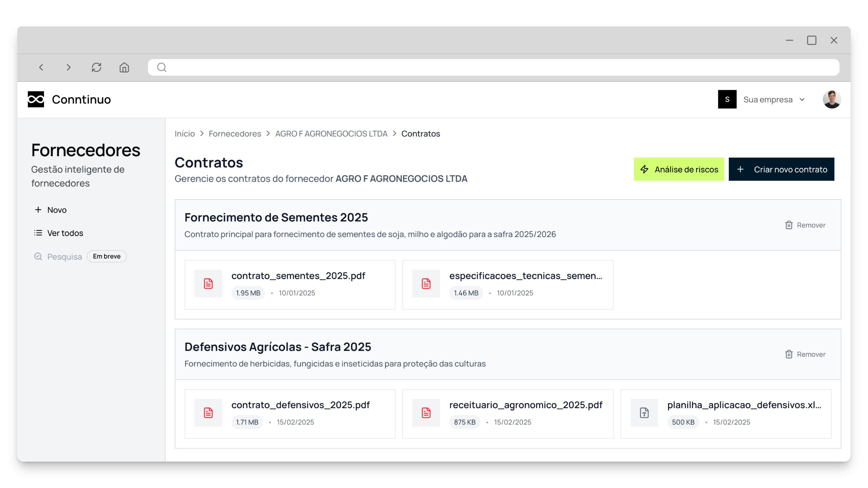Remove the Fornecimento de Sementes 2025 contract
Viewport: 868px width, 488px height.
click(805, 225)
